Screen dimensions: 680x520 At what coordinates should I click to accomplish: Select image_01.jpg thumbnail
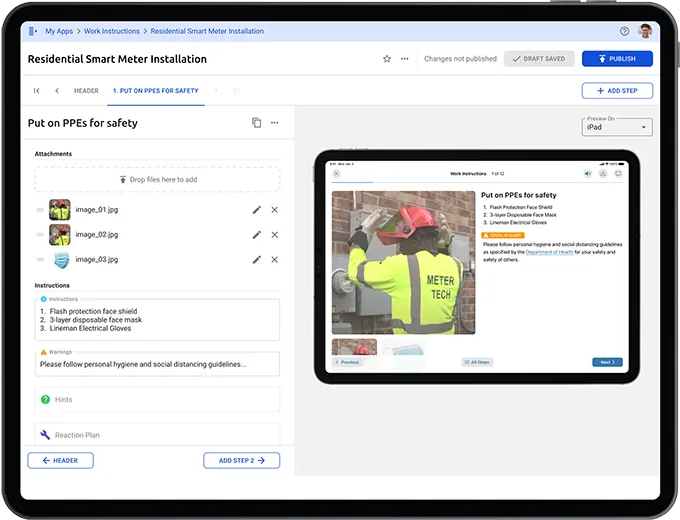[x=60, y=210]
